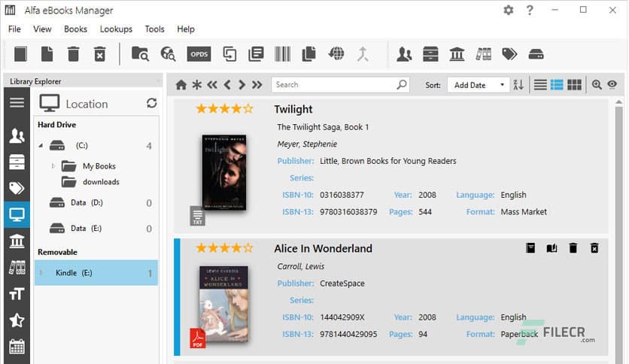Refresh the Location panel
The width and height of the screenshot is (629, 364).
point(152,103)
